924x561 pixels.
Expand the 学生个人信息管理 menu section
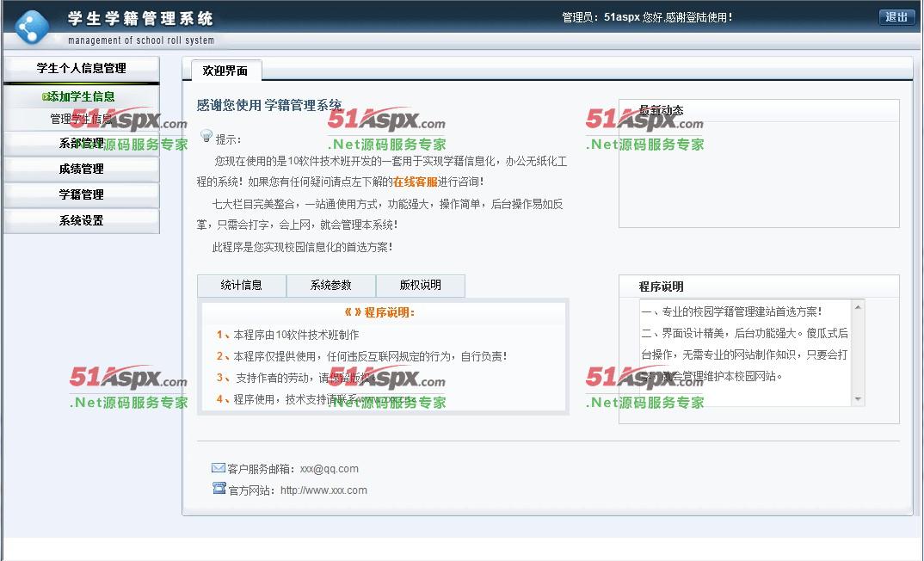point(82,68)
